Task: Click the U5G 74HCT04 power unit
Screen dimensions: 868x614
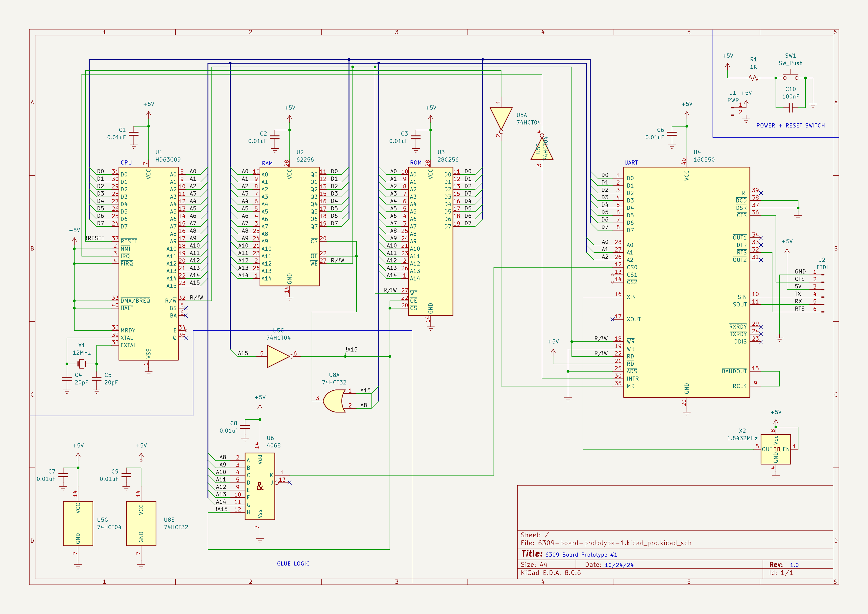Action: 78,523
